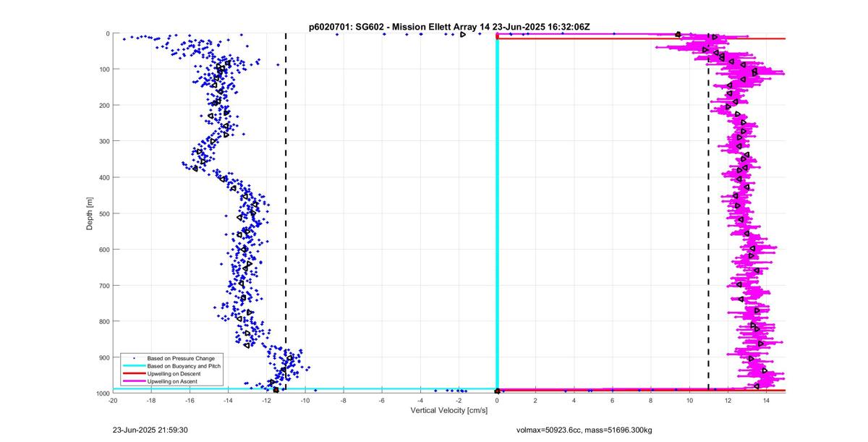Select the 'Vertical Velocity [cm/s]' x-axis label

(449, 410)
